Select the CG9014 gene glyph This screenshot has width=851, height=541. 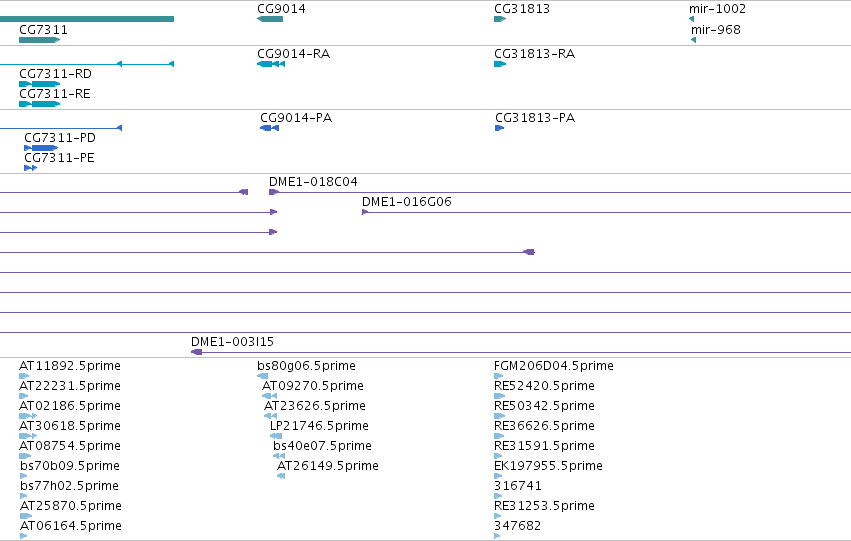(x=270, y=19)
